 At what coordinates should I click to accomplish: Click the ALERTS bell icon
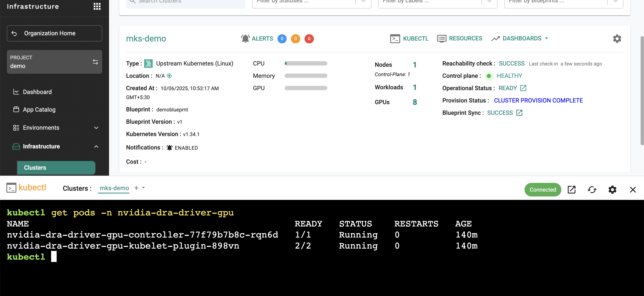pos(245,39)
